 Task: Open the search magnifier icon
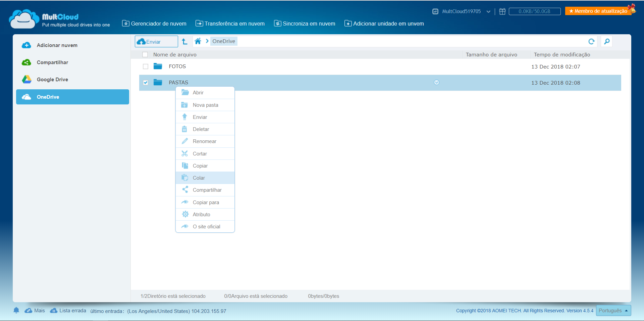tap(607, 42)
